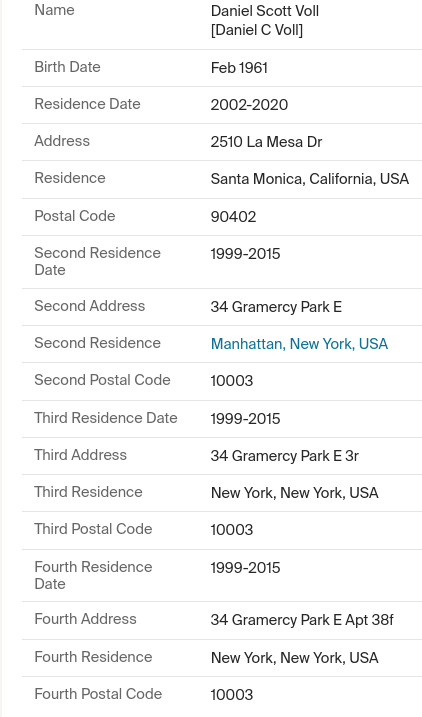Open the Manhattan, New York, USA link

[299, 344]
